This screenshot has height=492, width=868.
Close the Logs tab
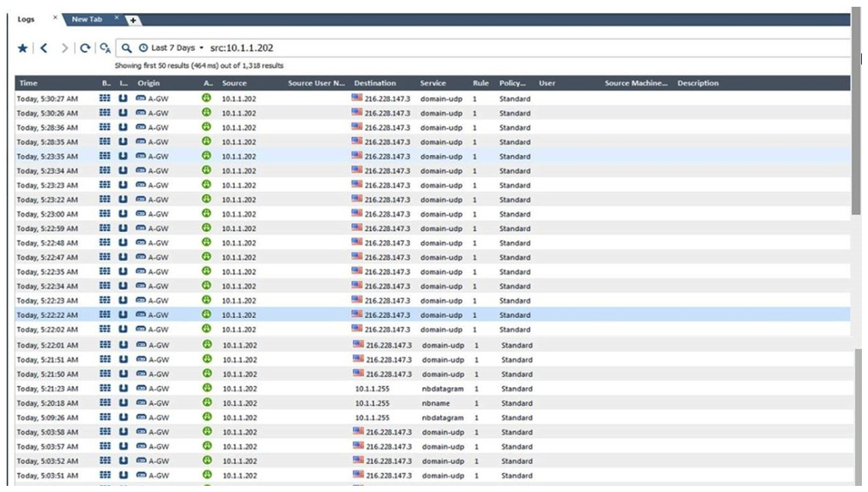click(x=56, y=18)
